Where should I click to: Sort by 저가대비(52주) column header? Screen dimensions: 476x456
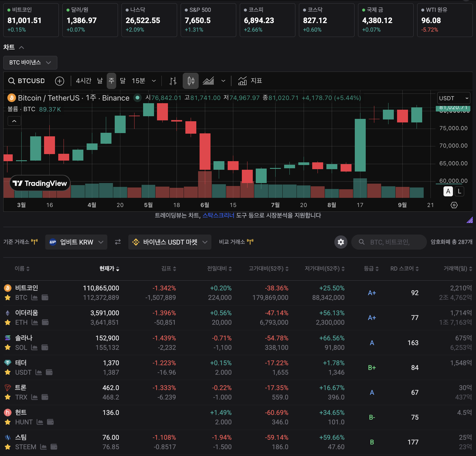tap(325, 269)
